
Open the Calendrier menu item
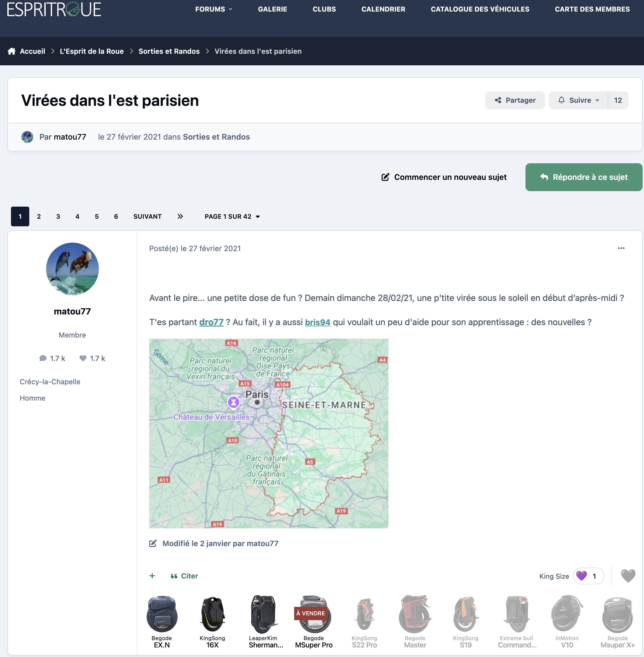click(x=383, y=9)
